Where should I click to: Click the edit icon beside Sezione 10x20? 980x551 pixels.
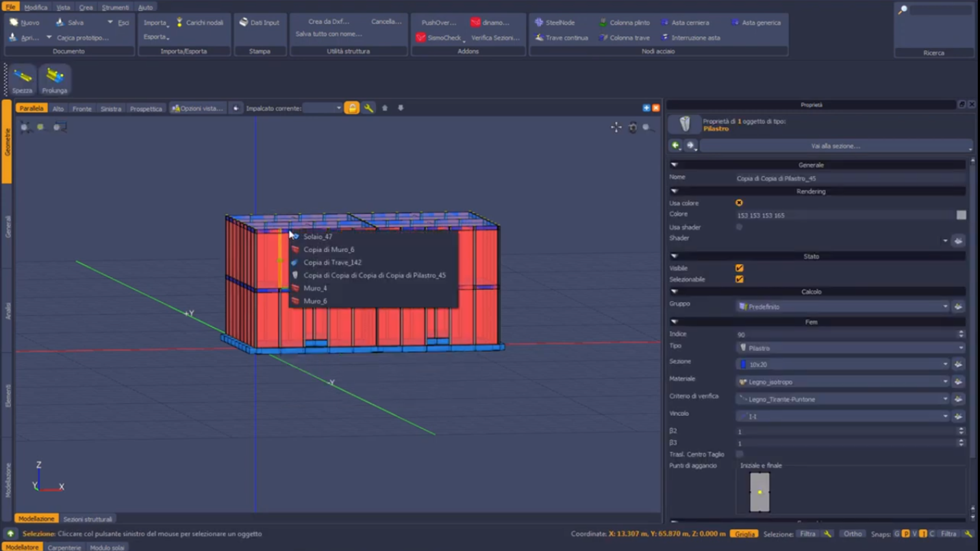click(x=958, y=365)
